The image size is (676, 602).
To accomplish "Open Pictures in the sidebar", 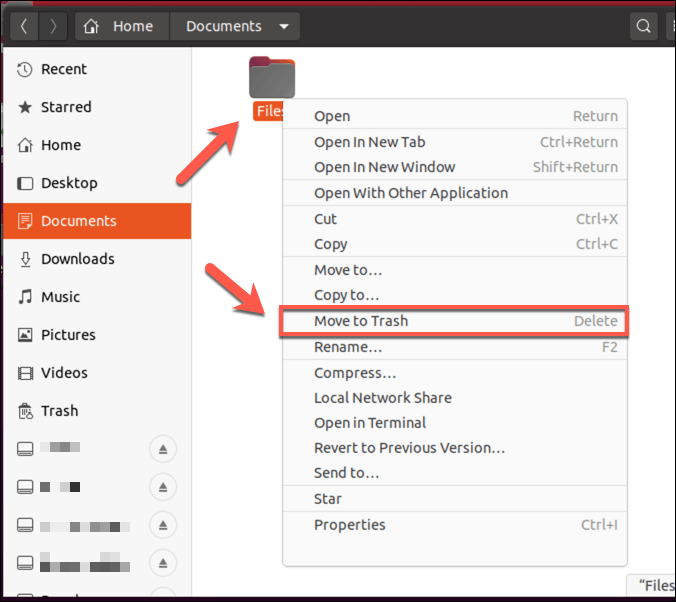I will (68, 335).
